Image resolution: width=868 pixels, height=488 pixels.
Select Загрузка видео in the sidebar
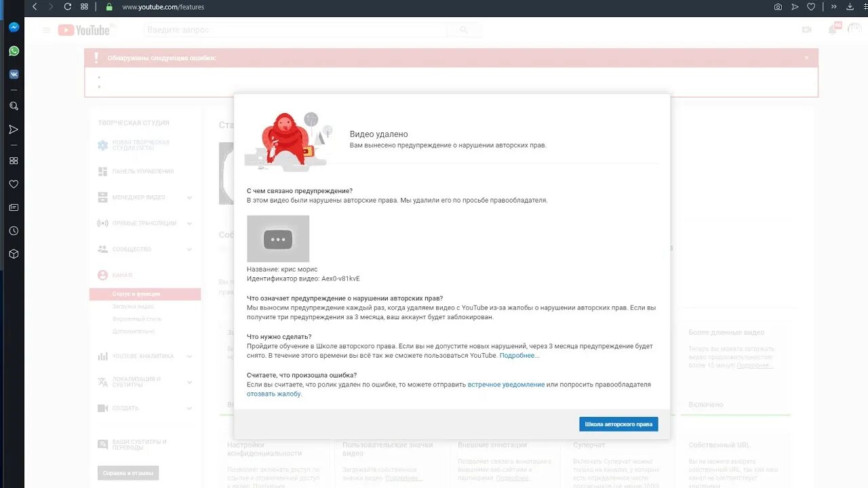133,306
